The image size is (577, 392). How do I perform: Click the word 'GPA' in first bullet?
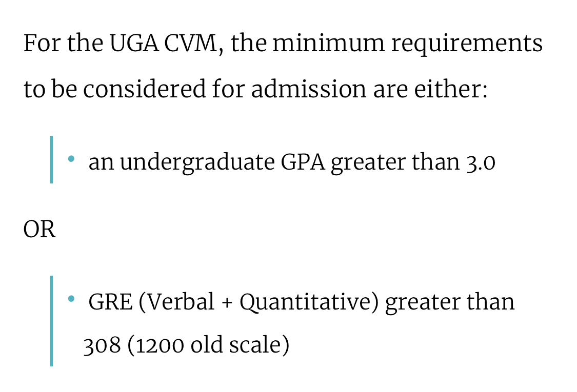pos(303,162)
